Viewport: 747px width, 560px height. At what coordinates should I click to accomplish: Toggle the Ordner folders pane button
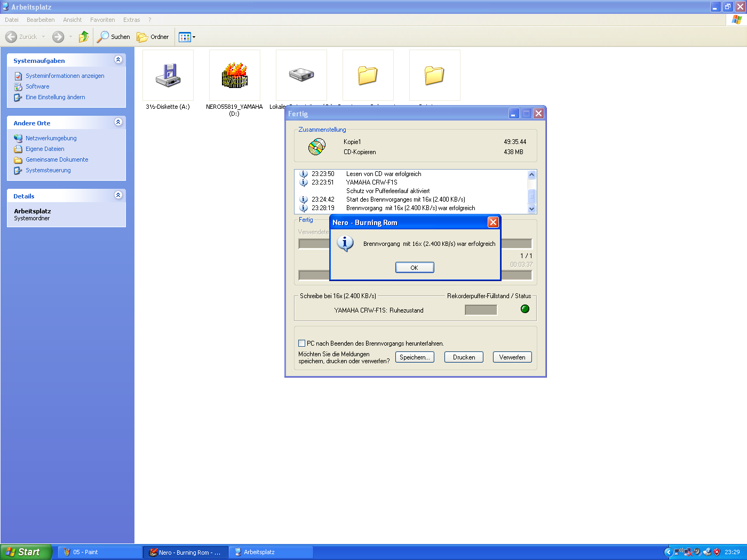153,37
